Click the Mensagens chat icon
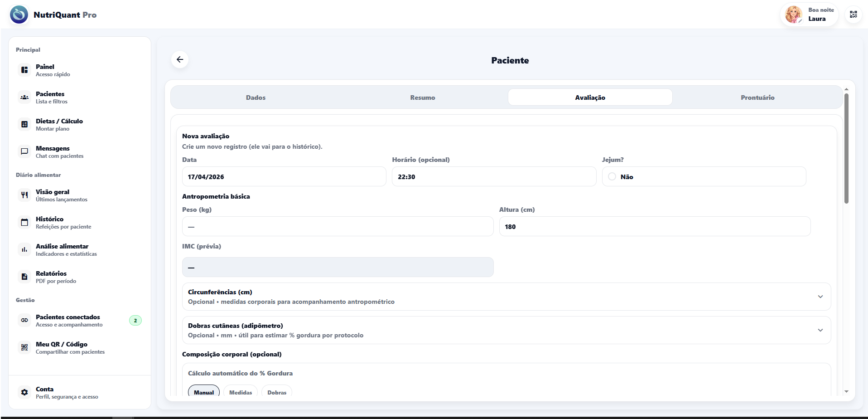 24,151
